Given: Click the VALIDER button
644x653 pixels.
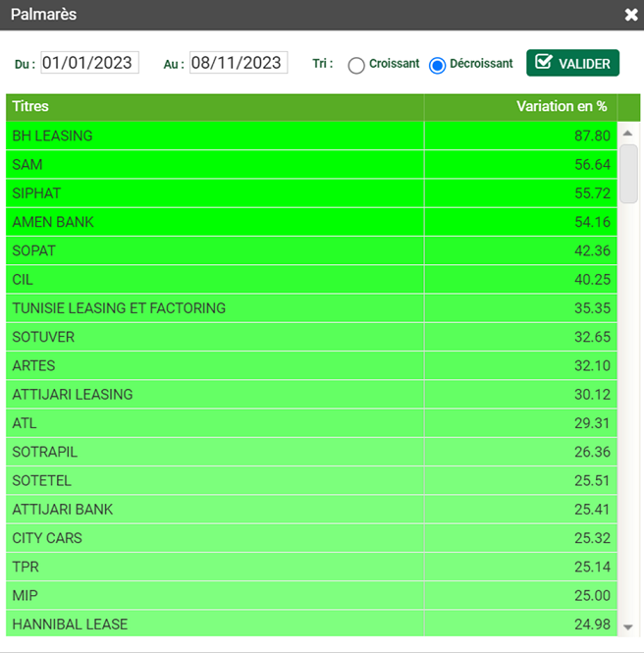Looking at the screenshot, I should pyautogui.click(x=572, y=63).
